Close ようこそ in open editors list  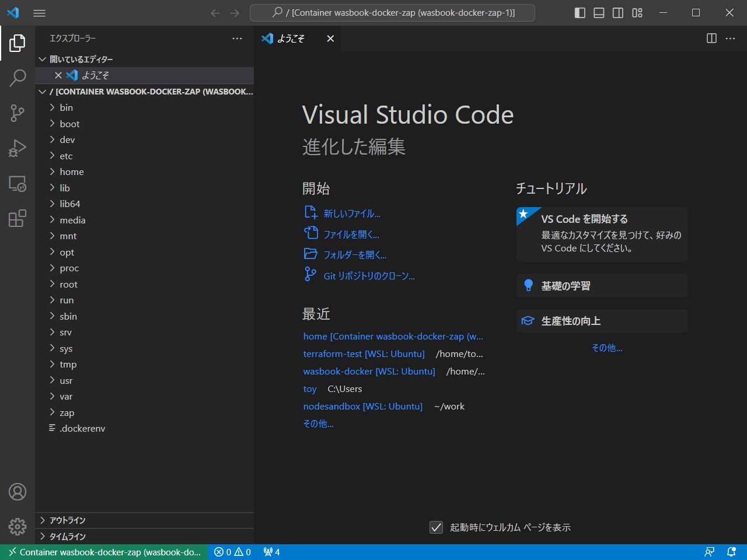point(58,75)
